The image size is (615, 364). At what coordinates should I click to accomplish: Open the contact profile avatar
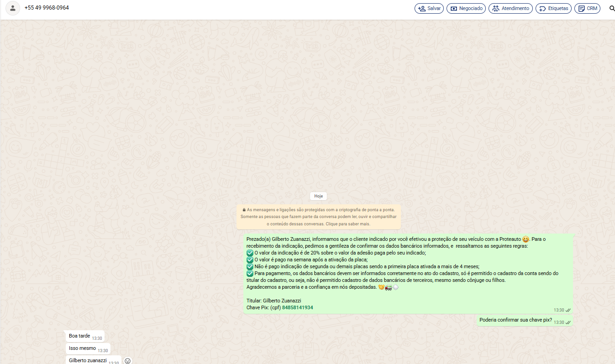(13, 8)
